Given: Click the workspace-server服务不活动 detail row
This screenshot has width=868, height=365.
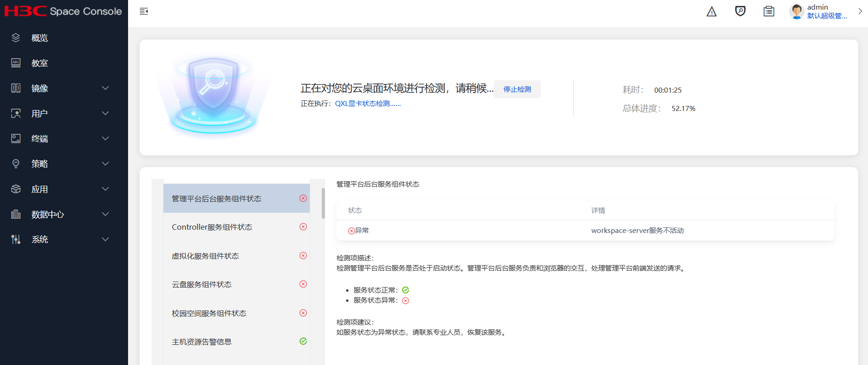Looking at the screenshot, I should point(637,231).
